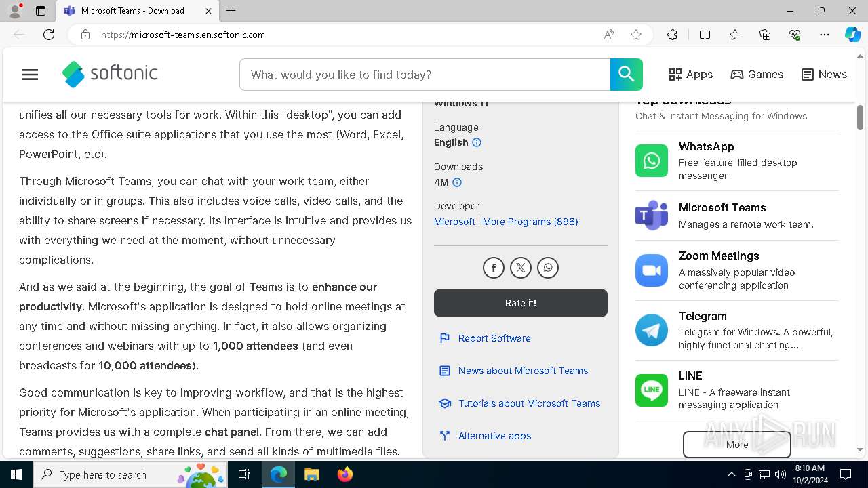
Task: Click the magnifier search button
Action: 626,75
